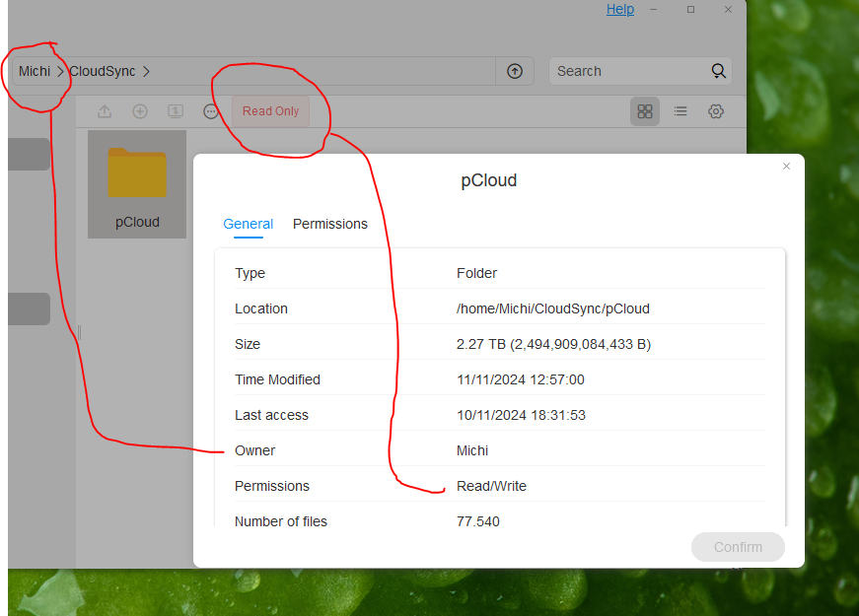Open the settings gear icon
Viewport: 859px width, 616px height.
715,111
